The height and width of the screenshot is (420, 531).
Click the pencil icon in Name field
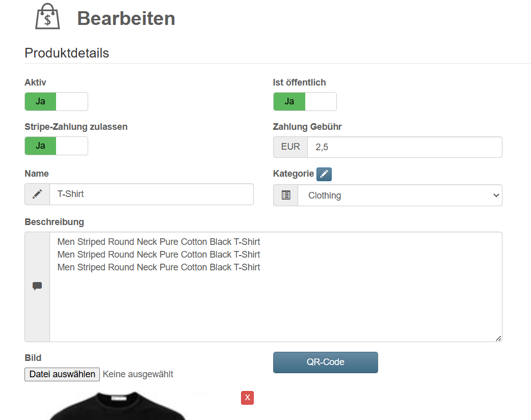pos(37,194)
